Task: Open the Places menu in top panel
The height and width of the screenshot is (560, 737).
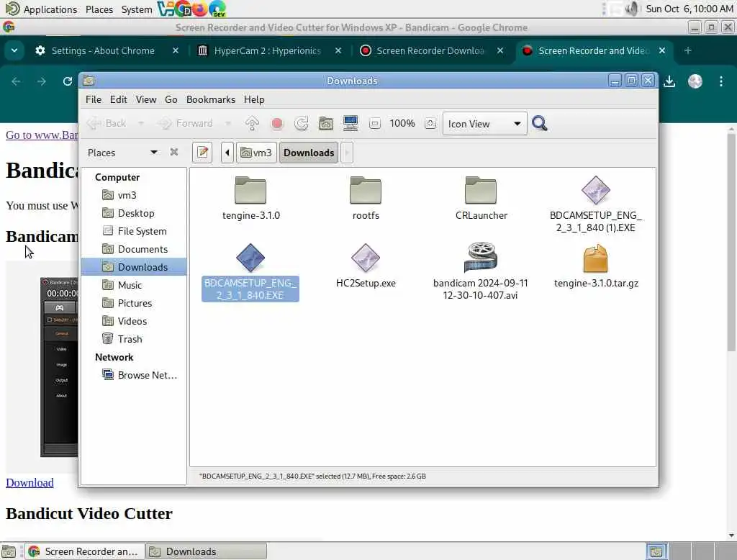Action: (99, 9)
